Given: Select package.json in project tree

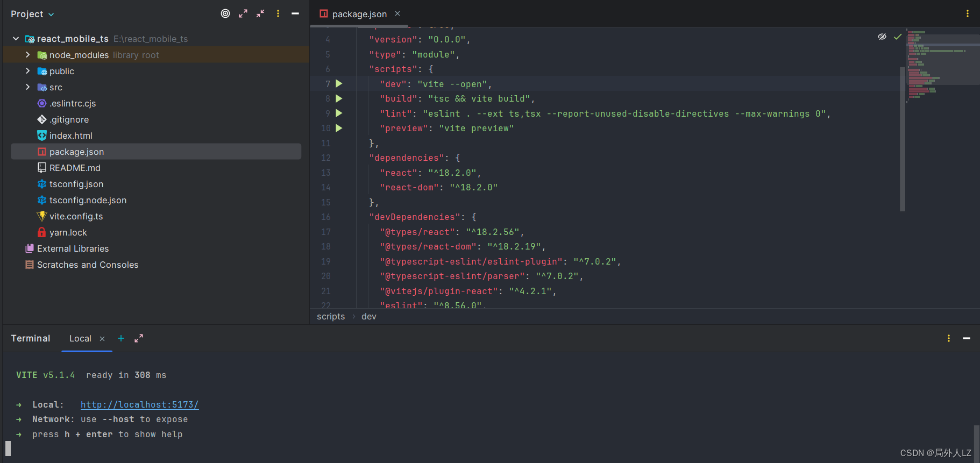Looking at the screenshot, I should [x=156, y=152].
